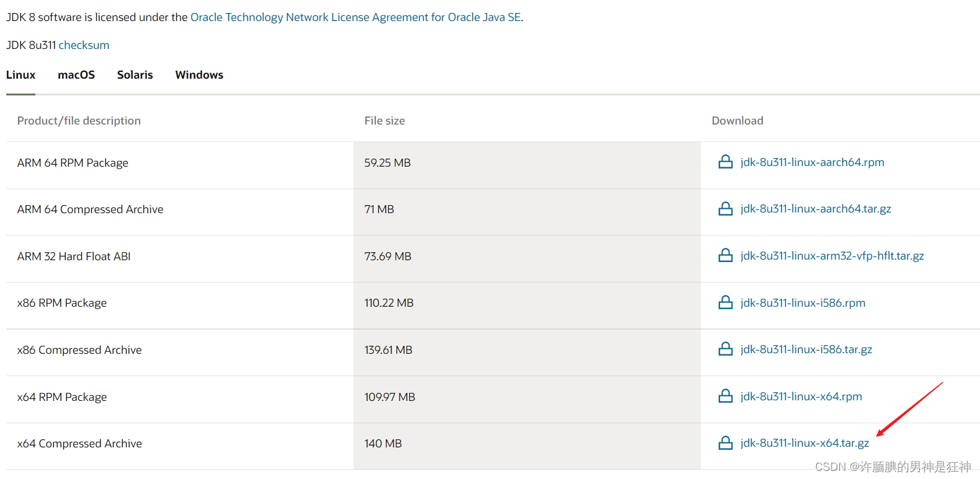Click lock icon beside arm32-vfp-hflt.tar.gz download
This screenshot has width=980, height=479.
(x=725, y=255)
